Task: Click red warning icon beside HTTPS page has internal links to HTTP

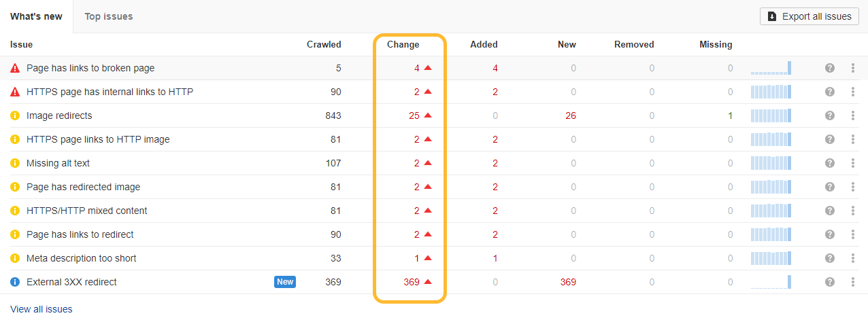Action: click(15, 92)
